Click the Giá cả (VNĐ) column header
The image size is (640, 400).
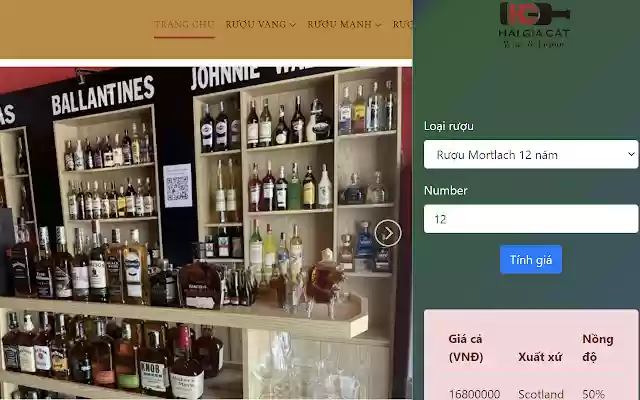coord(466,348)
